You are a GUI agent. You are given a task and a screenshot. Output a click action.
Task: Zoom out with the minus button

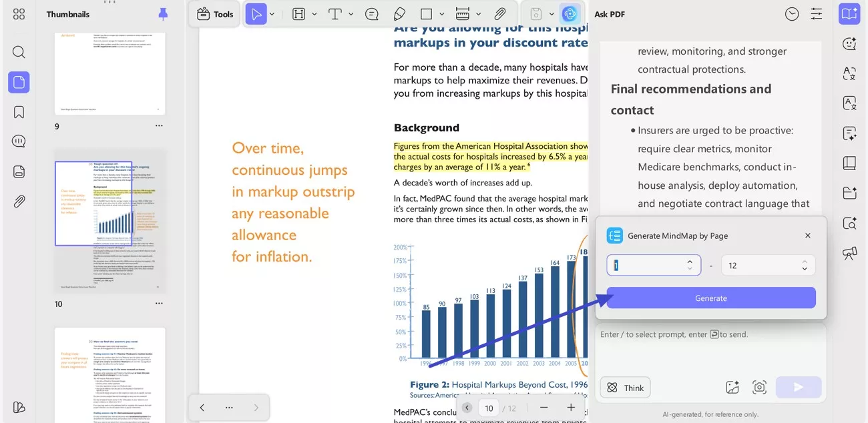(x=544, y=408)
